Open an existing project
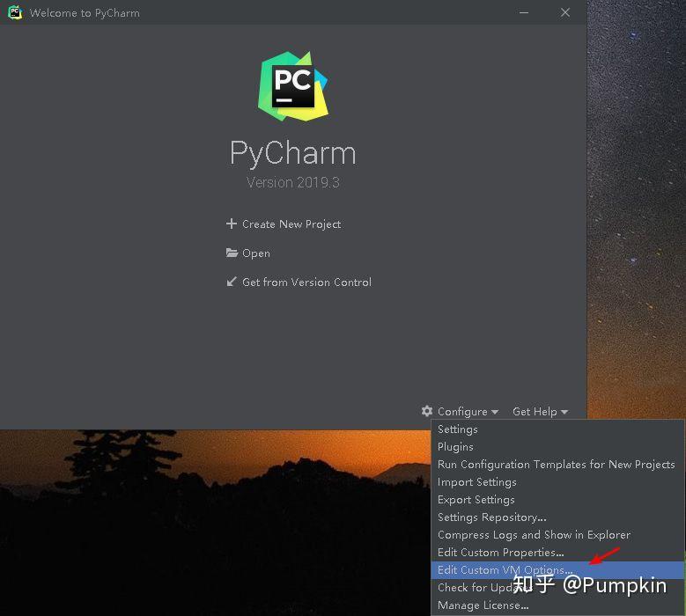 tap(256, 253)
